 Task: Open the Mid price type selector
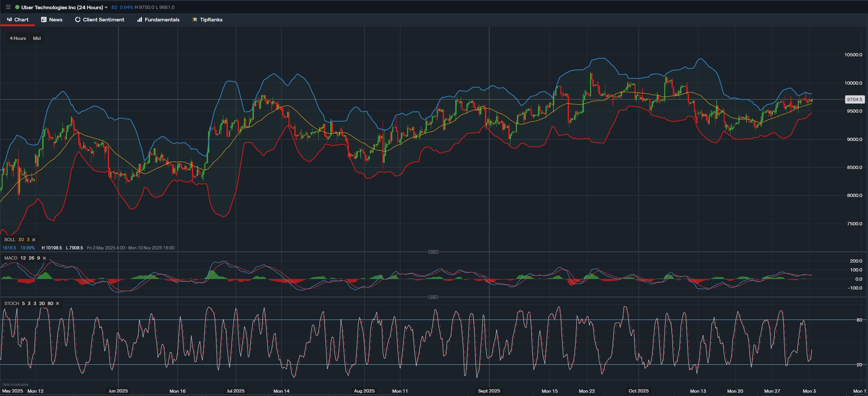pos(37,38)
